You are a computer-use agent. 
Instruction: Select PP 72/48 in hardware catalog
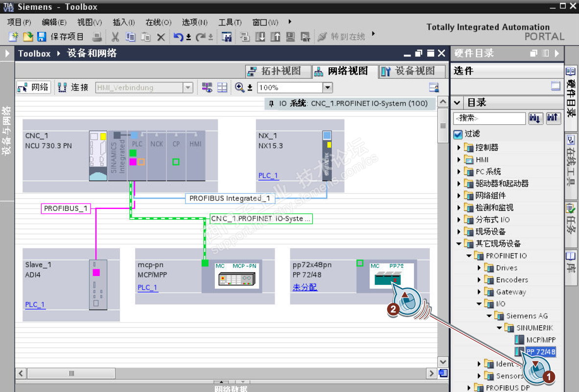tap(541, 351)
